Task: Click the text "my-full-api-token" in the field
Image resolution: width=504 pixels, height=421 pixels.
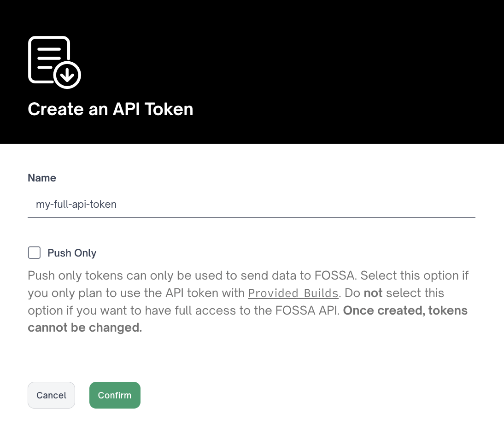Action: 76,204
